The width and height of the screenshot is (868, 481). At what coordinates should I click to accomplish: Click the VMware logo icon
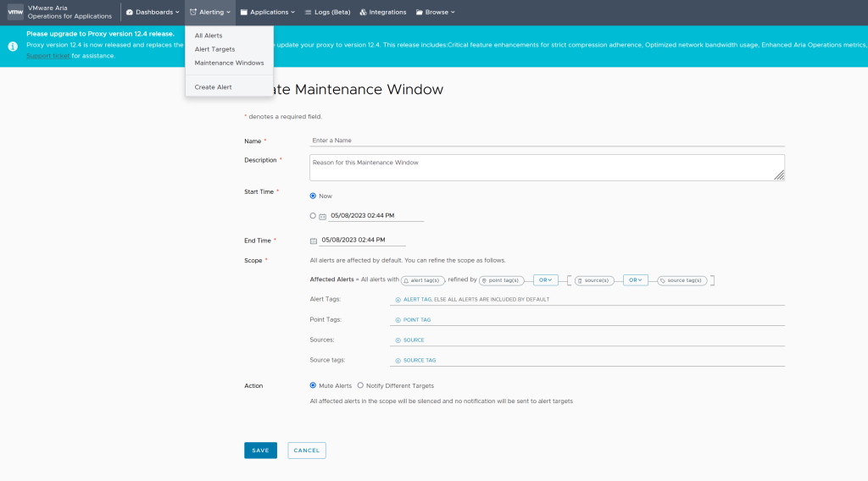pyautogui.click(x=15, y=12)
